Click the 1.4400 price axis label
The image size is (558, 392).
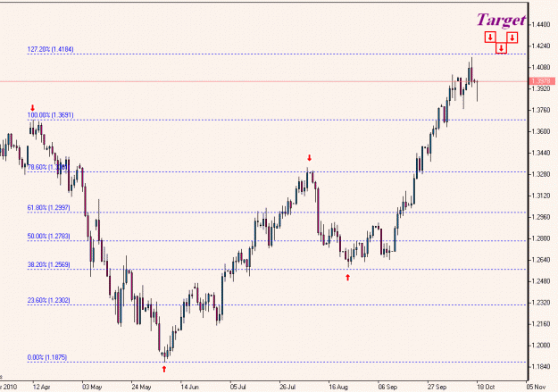541,25
